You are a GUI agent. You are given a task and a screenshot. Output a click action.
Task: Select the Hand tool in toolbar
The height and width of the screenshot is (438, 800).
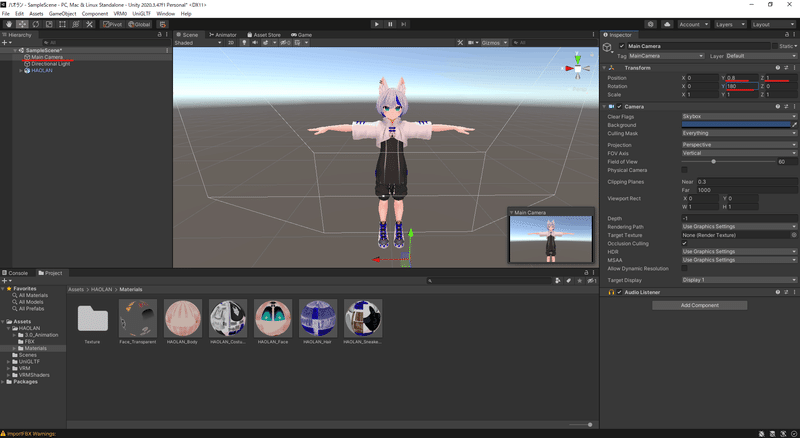tap(9, 24)
